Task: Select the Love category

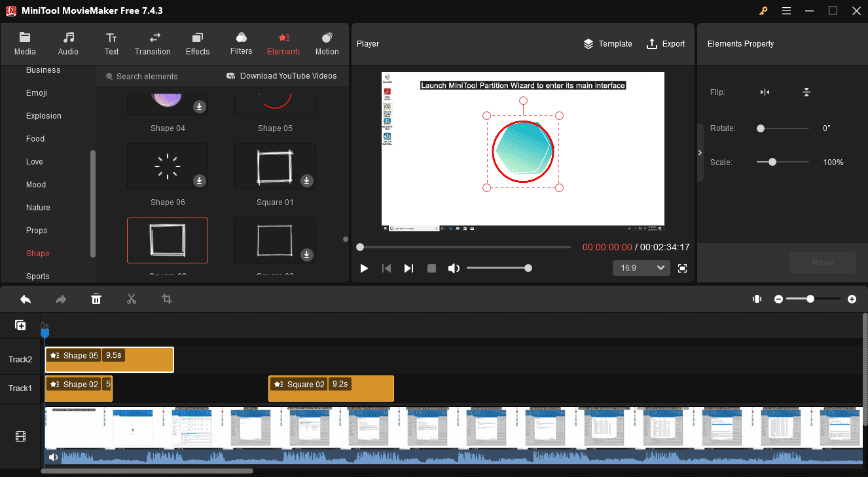Action: click(x=35, y=162)
